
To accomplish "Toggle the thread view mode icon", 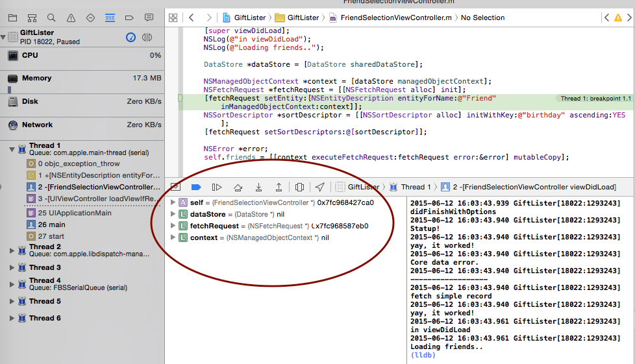I will (x=147, y=37).
